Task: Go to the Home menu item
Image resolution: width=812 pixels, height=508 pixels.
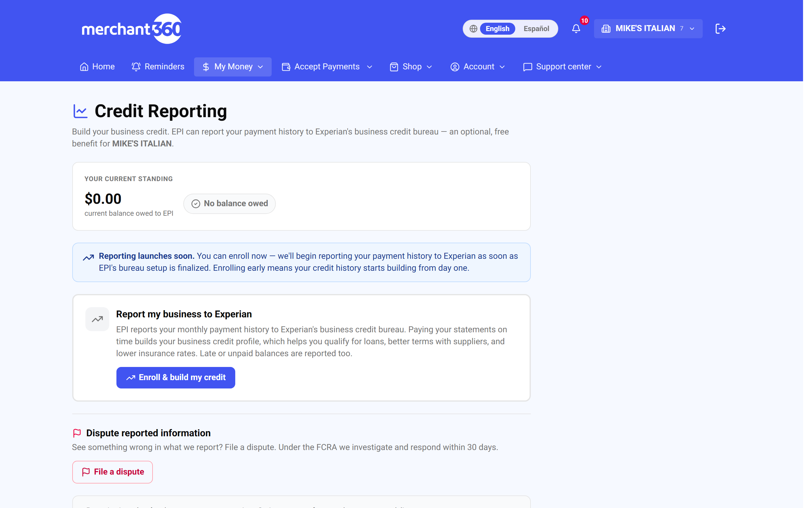Action: (x=97, y=67)
